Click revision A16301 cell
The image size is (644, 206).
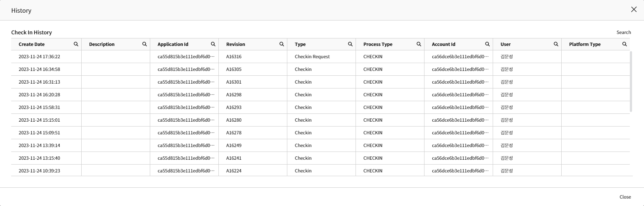(253, 82)
